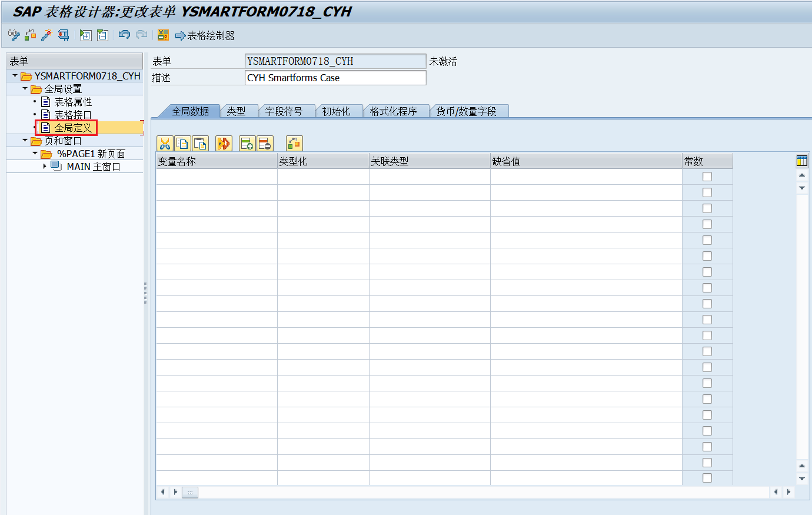This screenshot has width=812, height=515.
Task: Open the 表格绘制器 form painter
Action: tap(205, 36)
